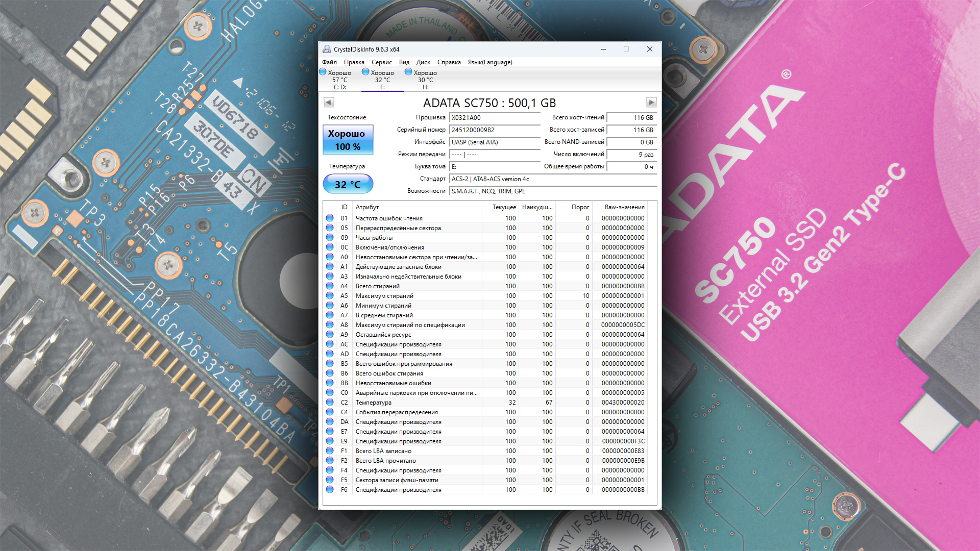Click status orb for F6 attribute row

coord(330,490)
